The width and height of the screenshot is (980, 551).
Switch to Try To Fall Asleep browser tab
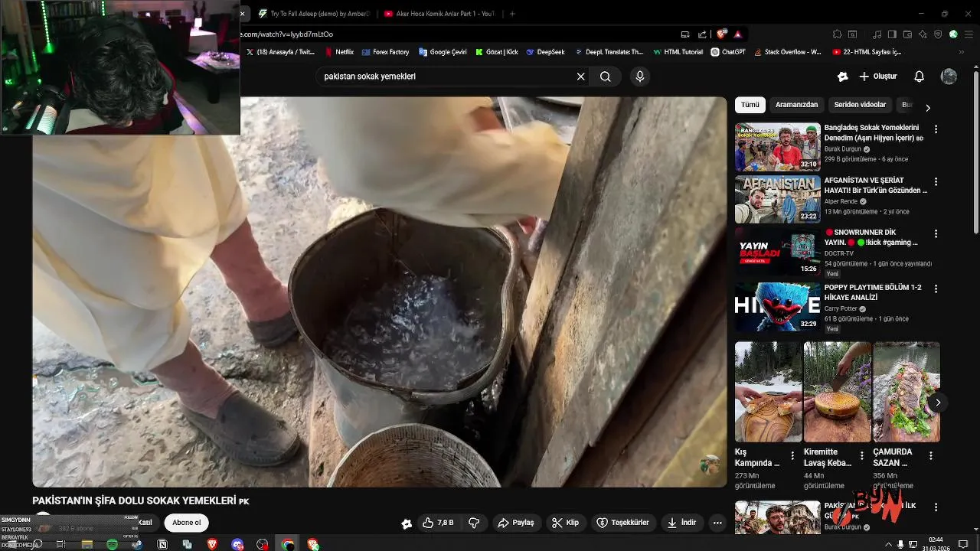click(314, 14)
